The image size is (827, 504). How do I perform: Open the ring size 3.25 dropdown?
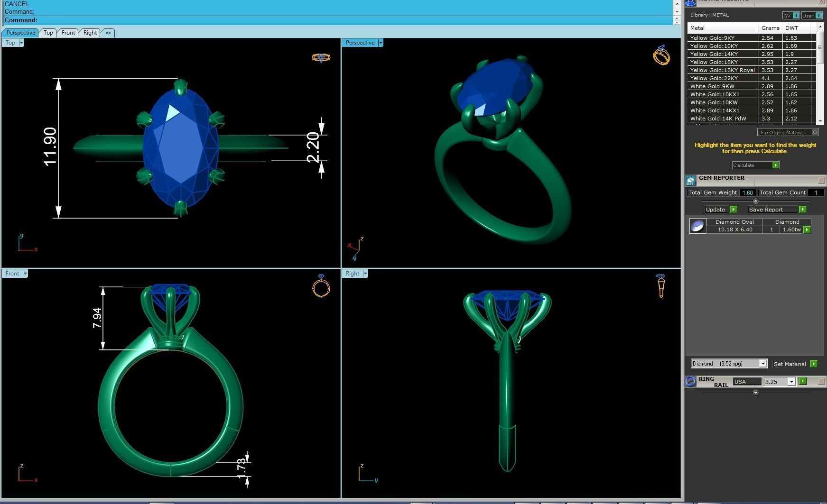click(x=791, y=382)
